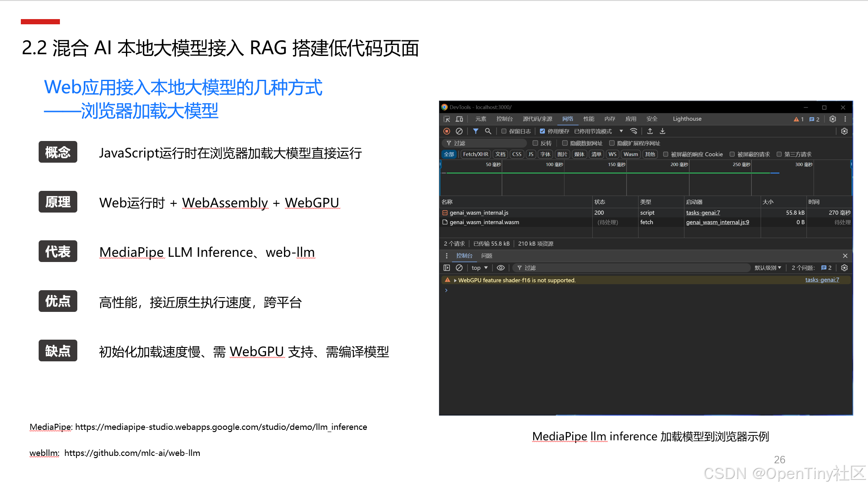Open network search magnifier
Viewport: 868px width, 488px height.
coord(488,131)
